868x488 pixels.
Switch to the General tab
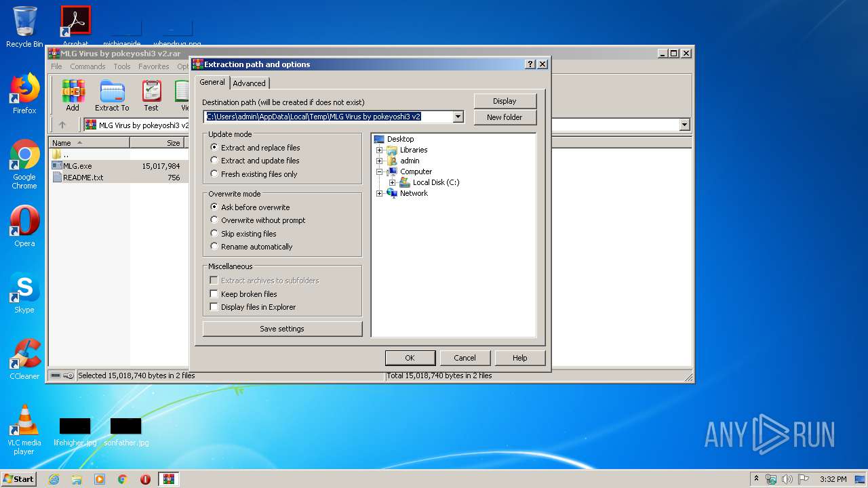tap(212, 82)
